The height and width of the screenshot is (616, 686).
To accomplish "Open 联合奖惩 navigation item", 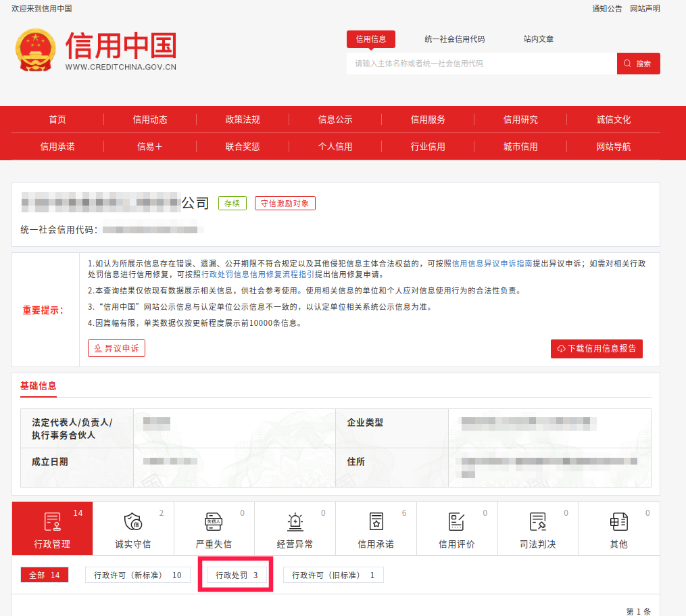I will pyautogui.click(x=243, y=147).
